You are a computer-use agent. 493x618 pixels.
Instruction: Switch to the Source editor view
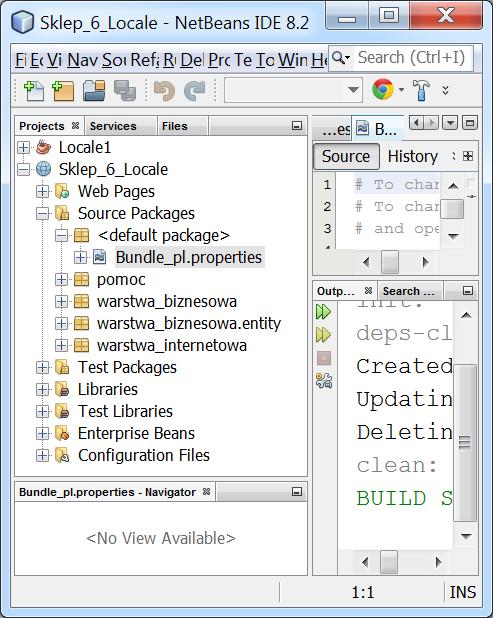[346, 156]
